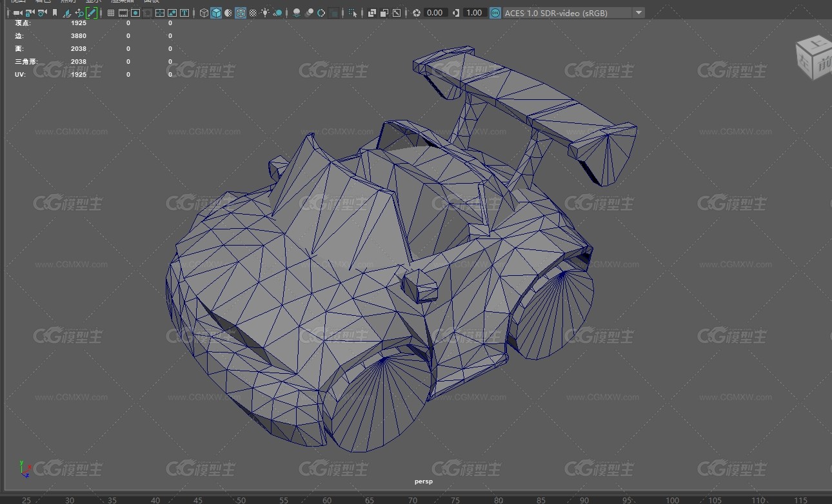
Task: Click the Shadows icon
Action: 277,13
